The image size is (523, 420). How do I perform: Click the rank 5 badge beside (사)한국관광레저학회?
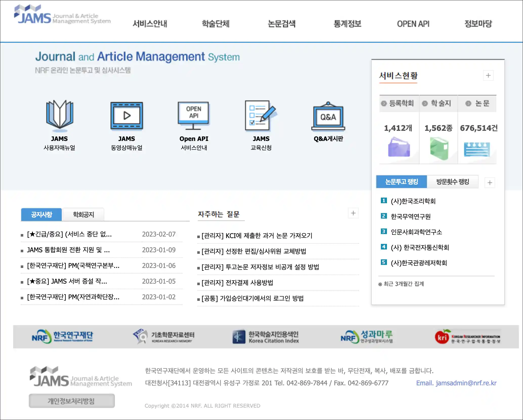coord(384,262)
